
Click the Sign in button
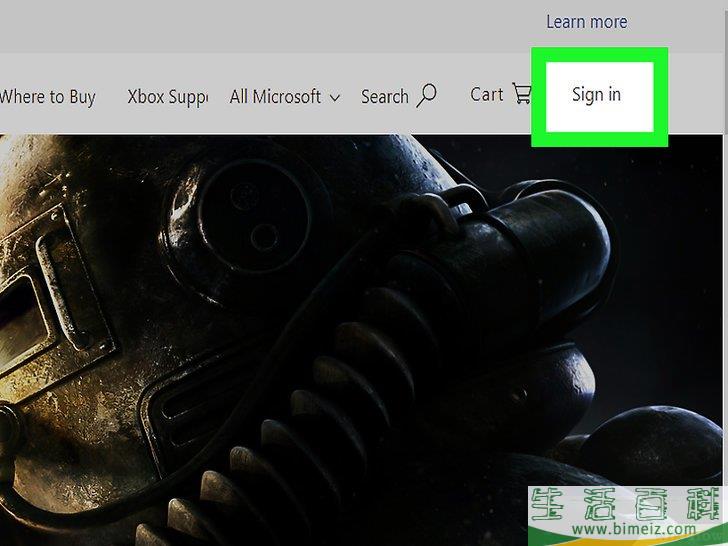pyautogui.click(x=599, y=96)
